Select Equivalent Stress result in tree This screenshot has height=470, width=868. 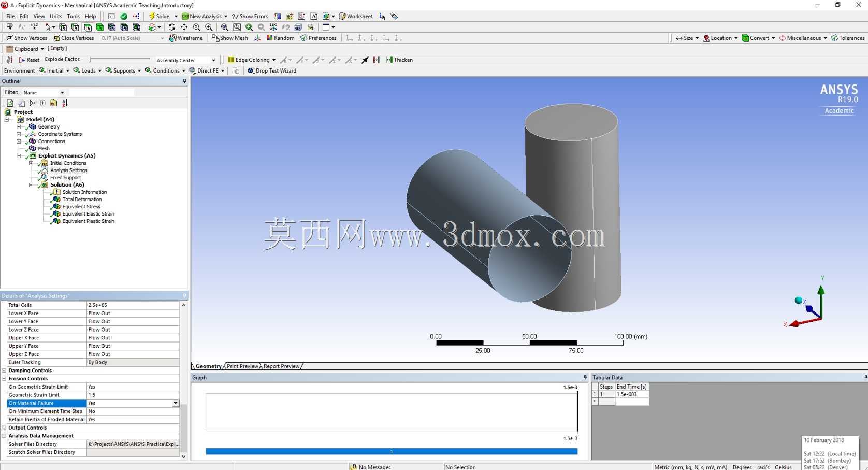tap(81, 206)
